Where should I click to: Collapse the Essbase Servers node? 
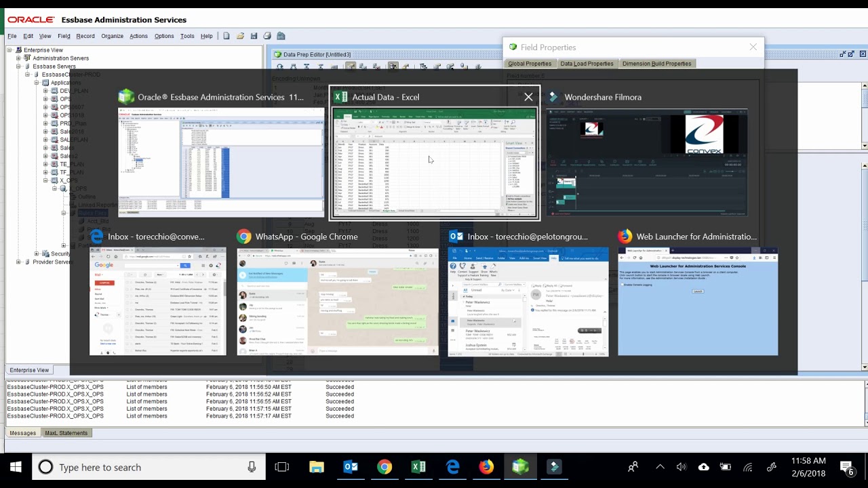[x=19, y=66]
